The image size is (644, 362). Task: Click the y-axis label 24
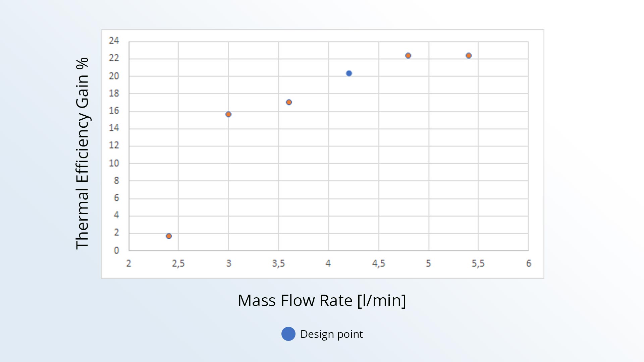click(x=114, y=41)
